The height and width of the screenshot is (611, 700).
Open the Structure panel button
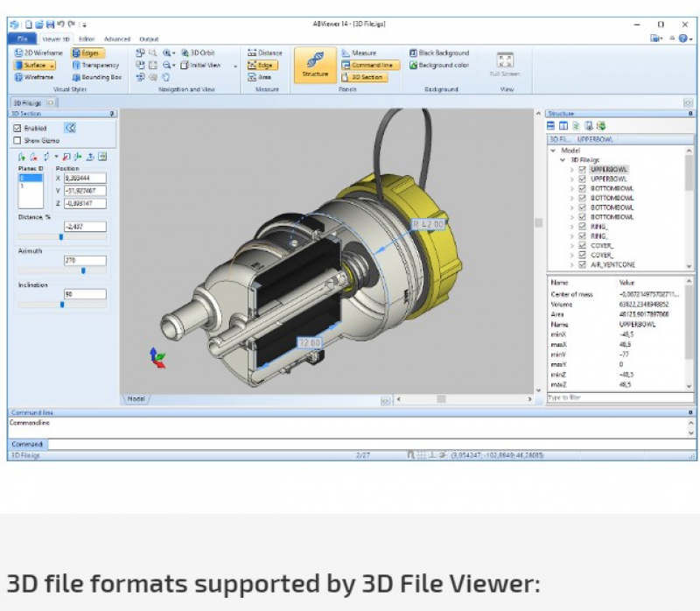click(x=315, y=65)
